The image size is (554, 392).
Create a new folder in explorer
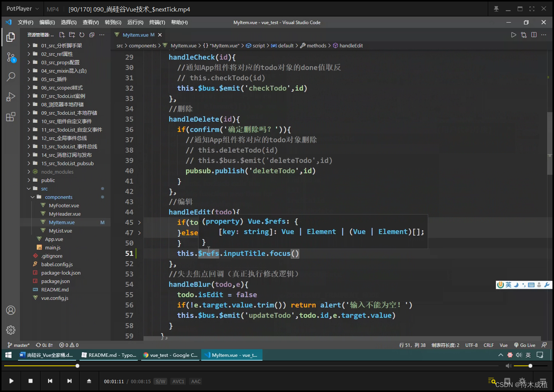click(x=72, y=35)
